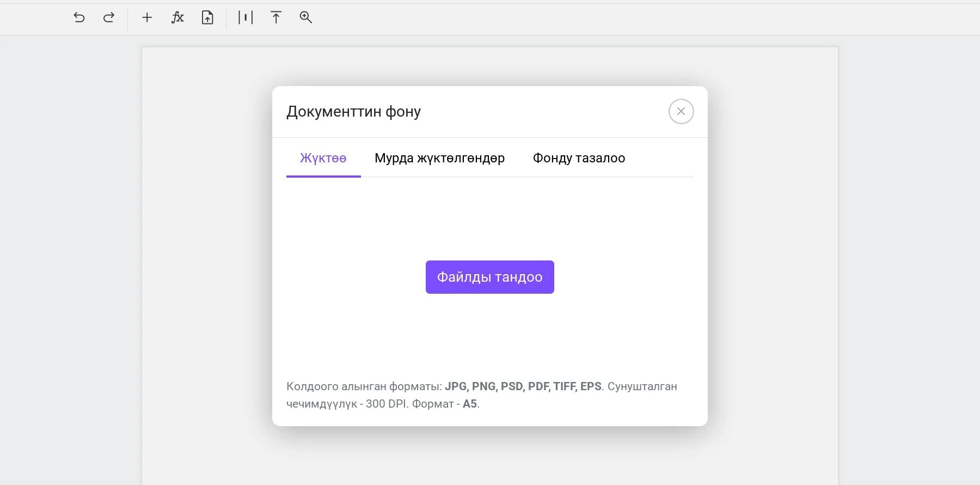
Task: Close the Документтин фону dialog
Action: (681, 111)
